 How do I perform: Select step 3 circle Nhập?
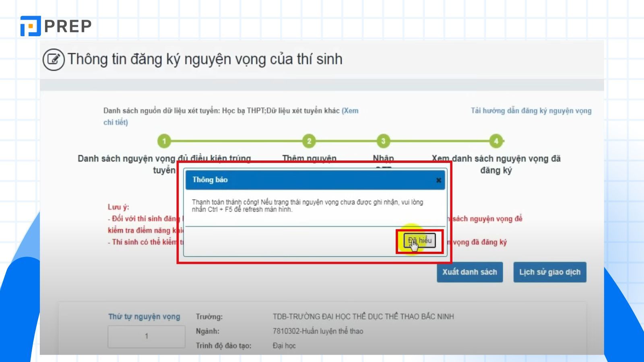[x=383, y=141]
